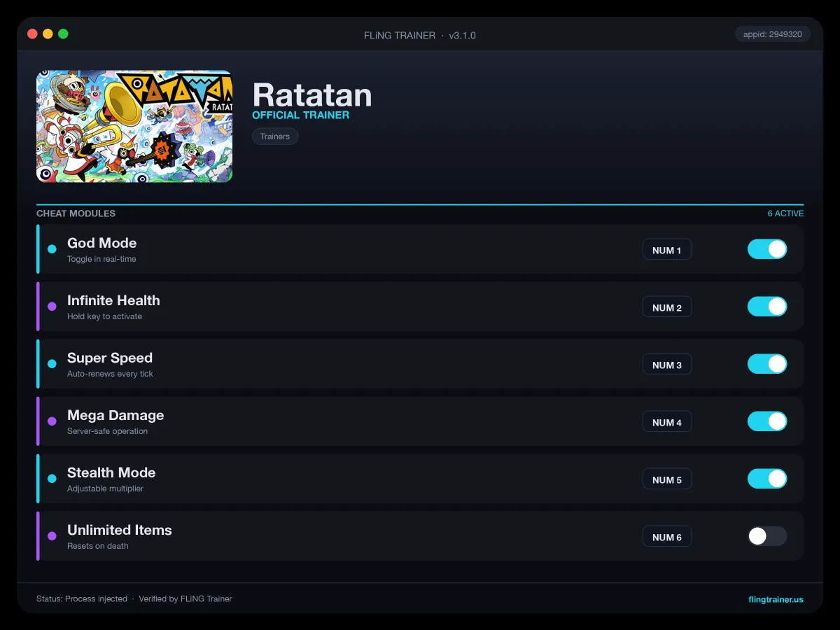Click Mega Damage purple status dot

52,421
